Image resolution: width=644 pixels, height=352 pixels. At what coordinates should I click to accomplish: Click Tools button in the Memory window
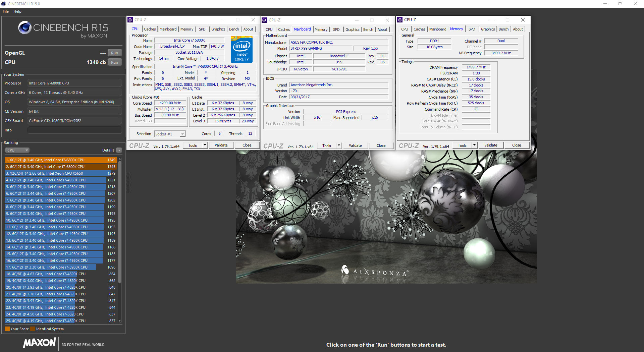click(x=462, y=145)
